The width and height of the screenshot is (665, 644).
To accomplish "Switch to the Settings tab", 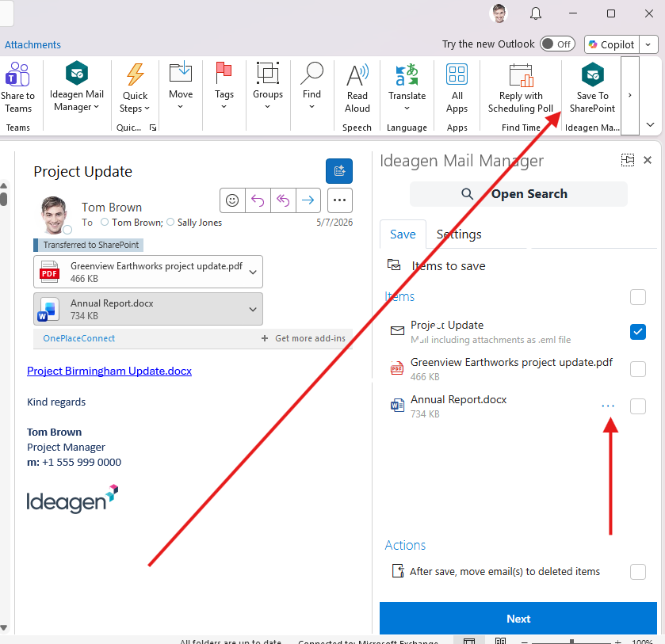I will [459, 234].
